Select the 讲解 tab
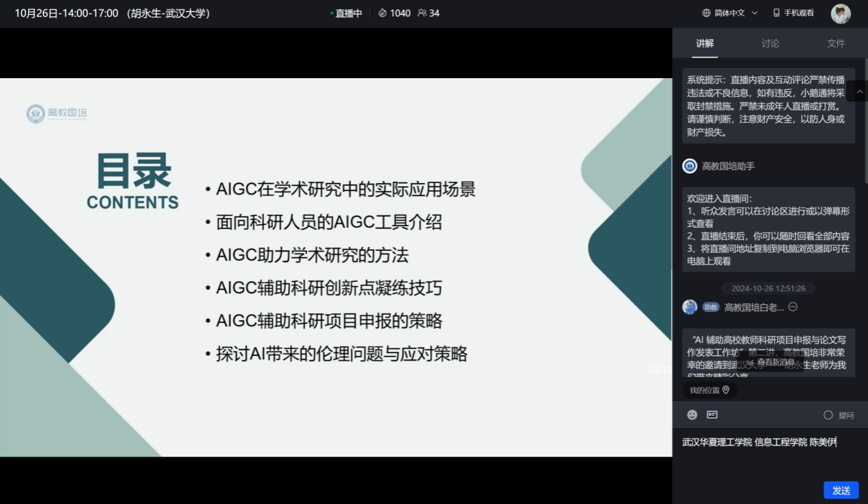Screen dimensions: 868x504 (705, 43)
